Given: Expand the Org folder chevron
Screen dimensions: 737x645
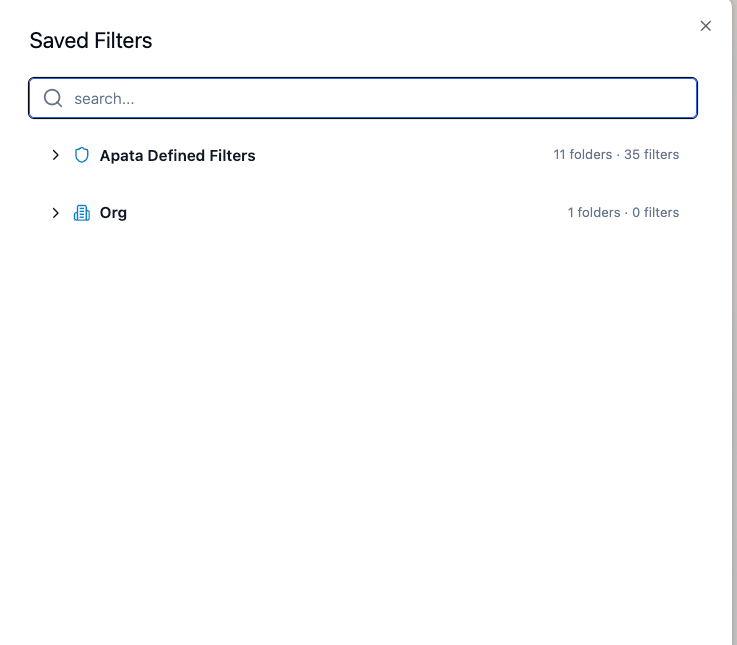Looking at the screenshot, I should click(56, 213).
